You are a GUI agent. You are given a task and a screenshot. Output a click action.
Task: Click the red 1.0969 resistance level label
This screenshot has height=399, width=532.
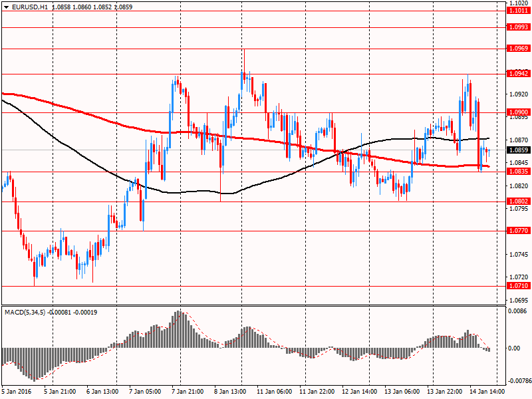coord(518,49)
